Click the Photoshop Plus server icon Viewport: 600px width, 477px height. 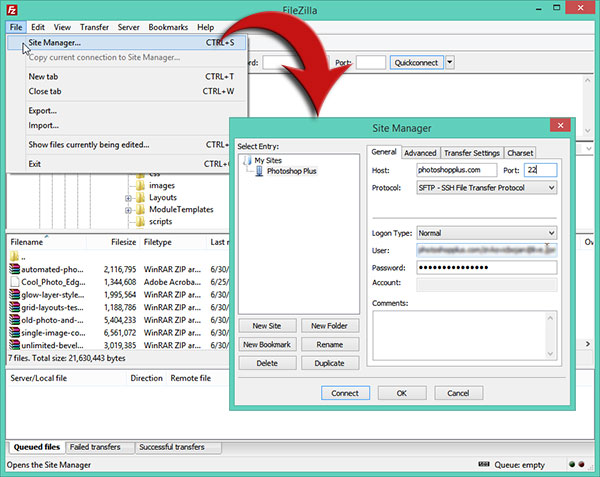click(259, 171)
